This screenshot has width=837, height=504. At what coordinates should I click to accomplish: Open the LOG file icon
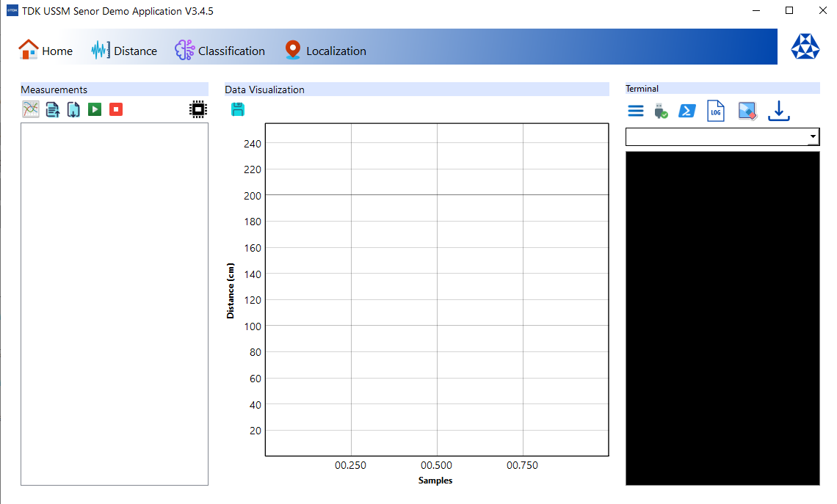(x=716, y=111)
